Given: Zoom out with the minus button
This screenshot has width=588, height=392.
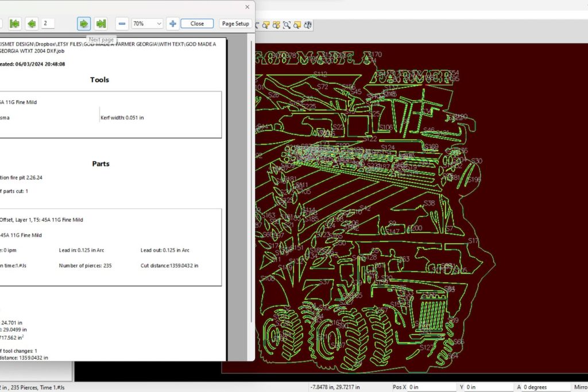Looking at the screenshot, I should [122, 24].
